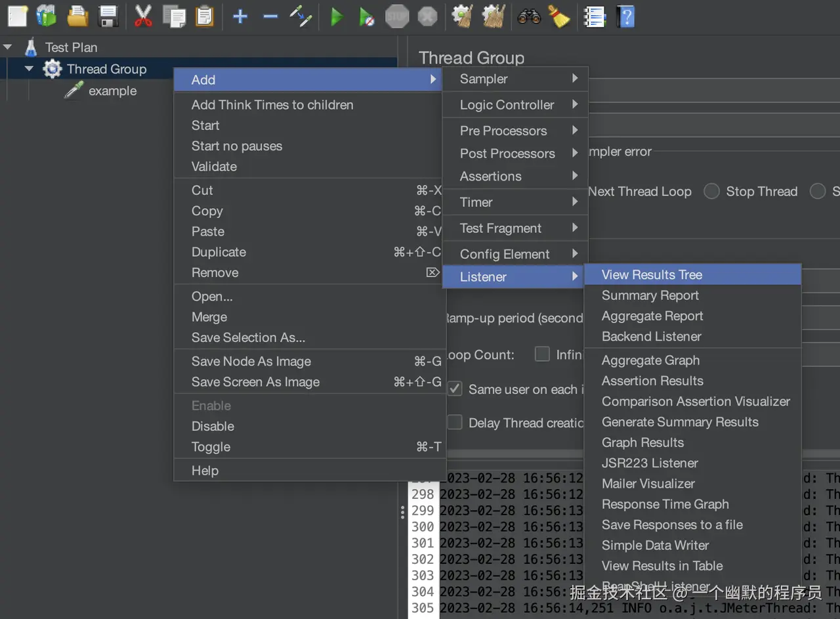This screenshot has height=619, width=840.
Task: Click the Clear All double-broom toolbar icon
Action: click(493, 16)
